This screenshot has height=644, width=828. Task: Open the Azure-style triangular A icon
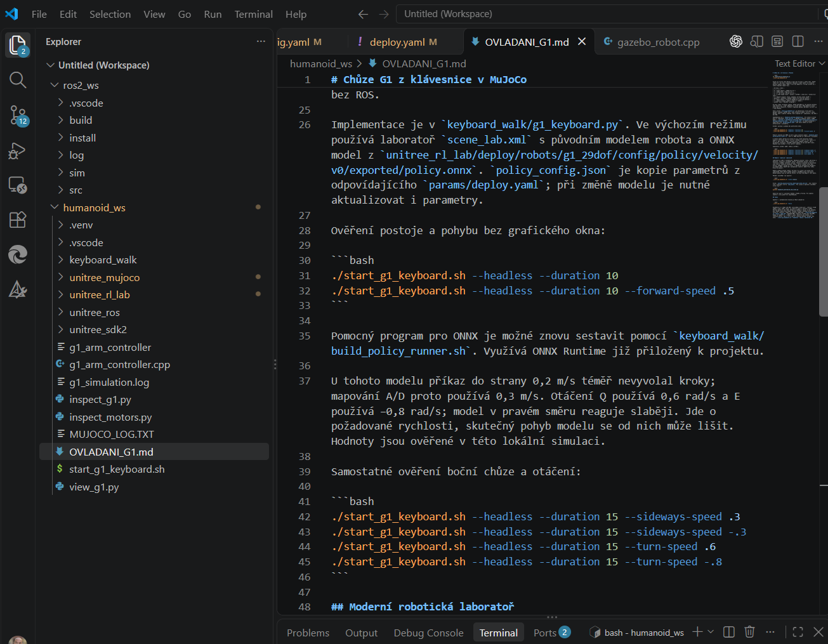17,289
